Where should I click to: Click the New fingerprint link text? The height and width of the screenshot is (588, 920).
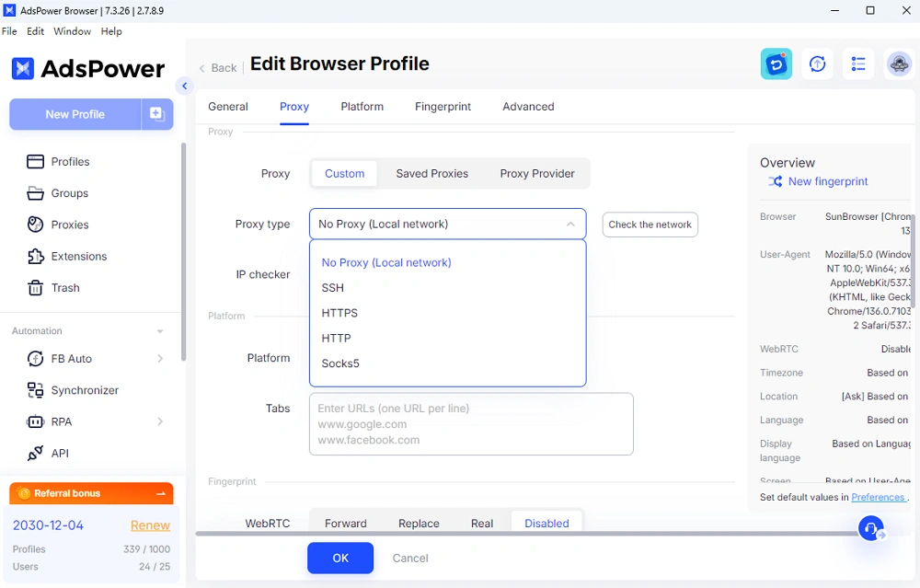pyautogui.click(x=828, y=181)
